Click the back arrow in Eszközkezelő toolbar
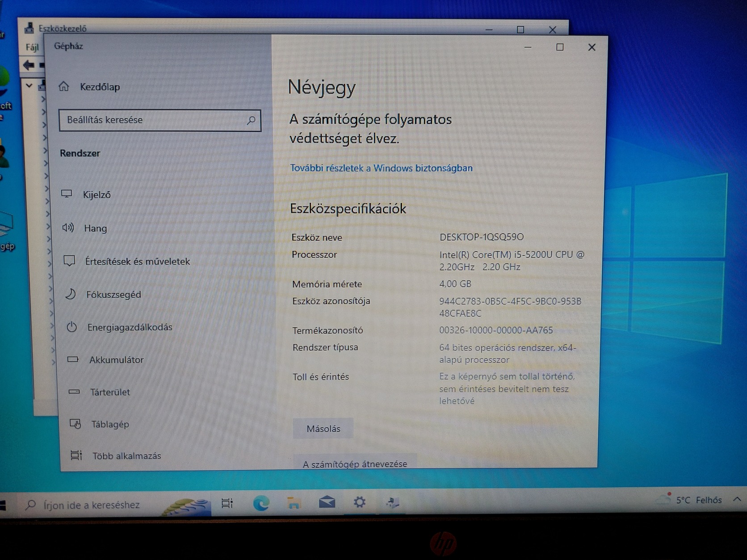747x560 pixels. tap(29, 65)
